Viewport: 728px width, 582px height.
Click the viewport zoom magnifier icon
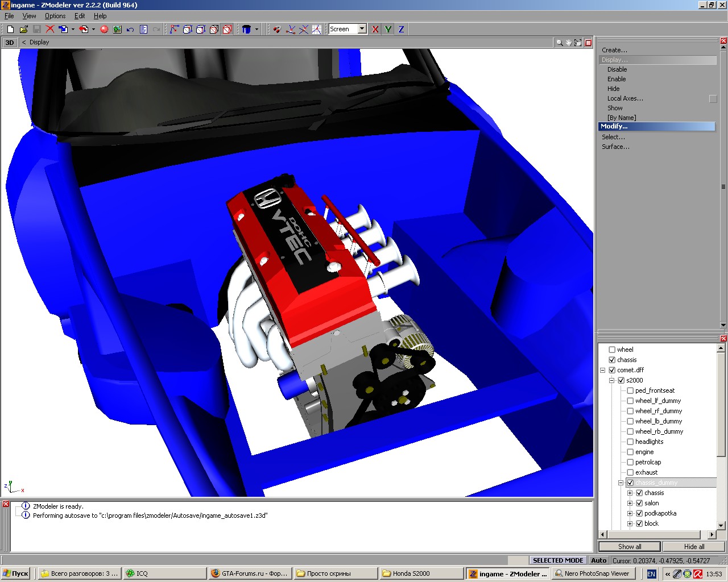click(x=560, y=43)
